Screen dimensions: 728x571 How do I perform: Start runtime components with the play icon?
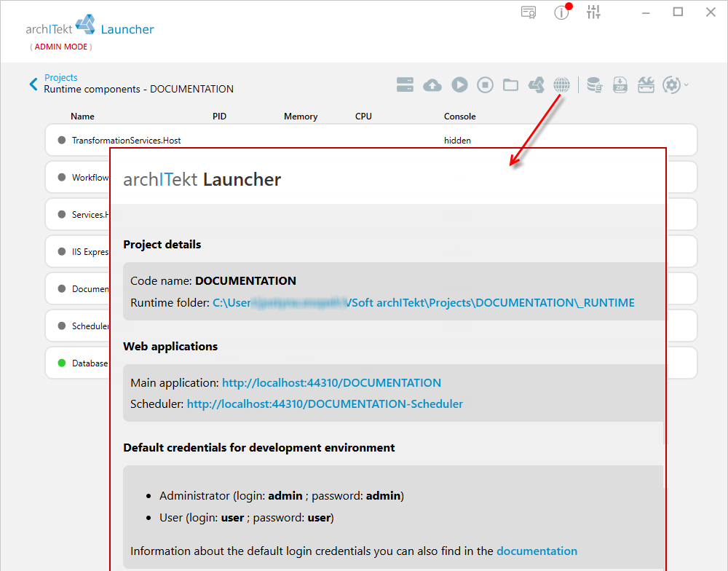pyautogui.click(x=459, y=84)
